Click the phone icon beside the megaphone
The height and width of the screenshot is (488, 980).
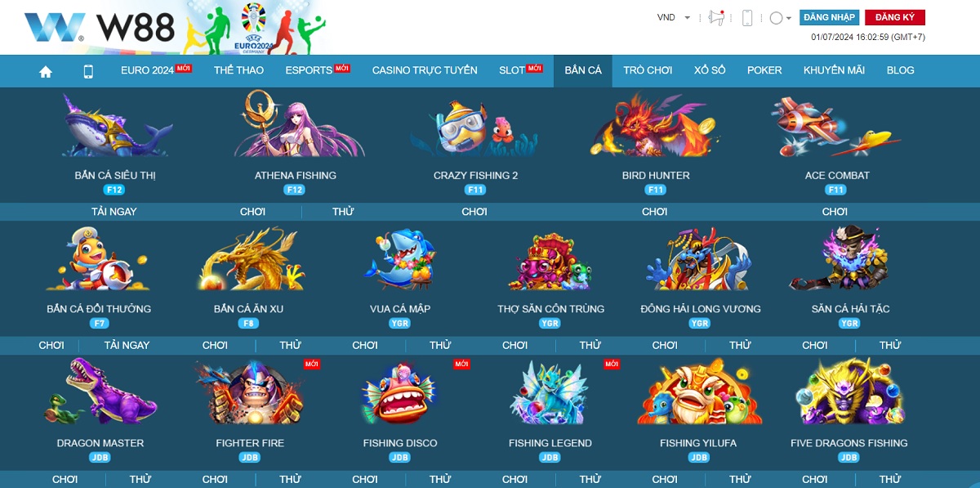(x=747, y=18)
